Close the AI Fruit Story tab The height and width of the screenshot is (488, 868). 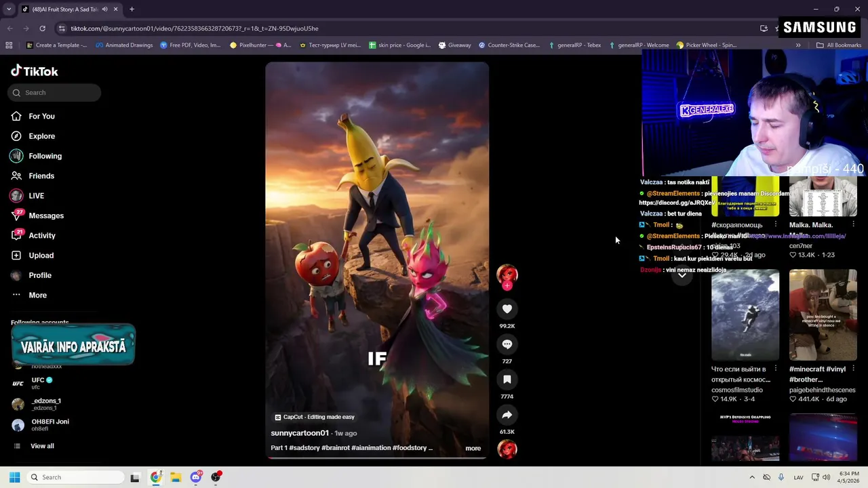(x=115, y=9)
